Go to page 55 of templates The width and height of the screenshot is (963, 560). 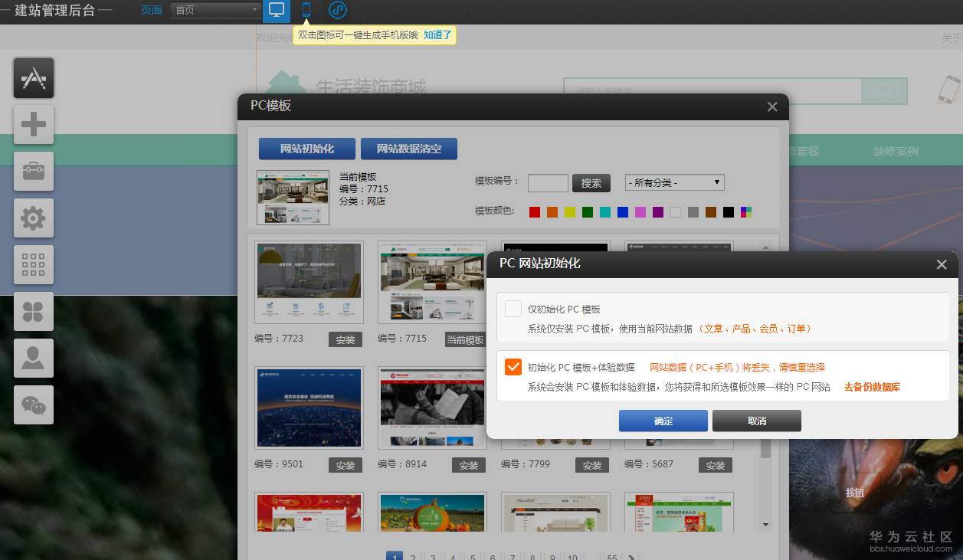pos(611,558)
